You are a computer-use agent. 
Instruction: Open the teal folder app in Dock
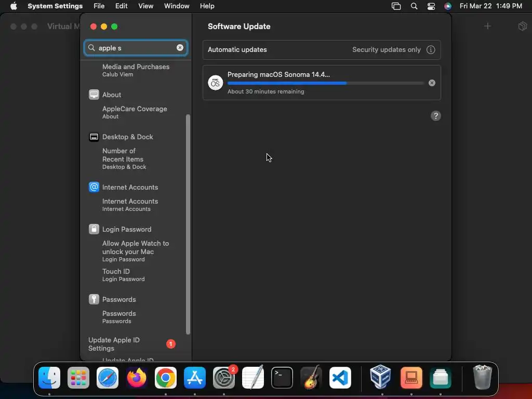[x=441, y=378]
